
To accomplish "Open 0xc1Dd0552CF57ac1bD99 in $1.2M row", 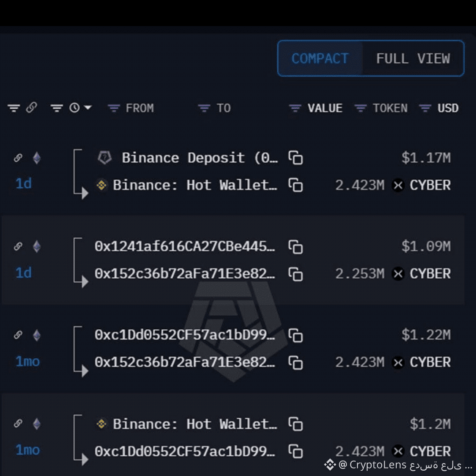I will coord(185,451).
